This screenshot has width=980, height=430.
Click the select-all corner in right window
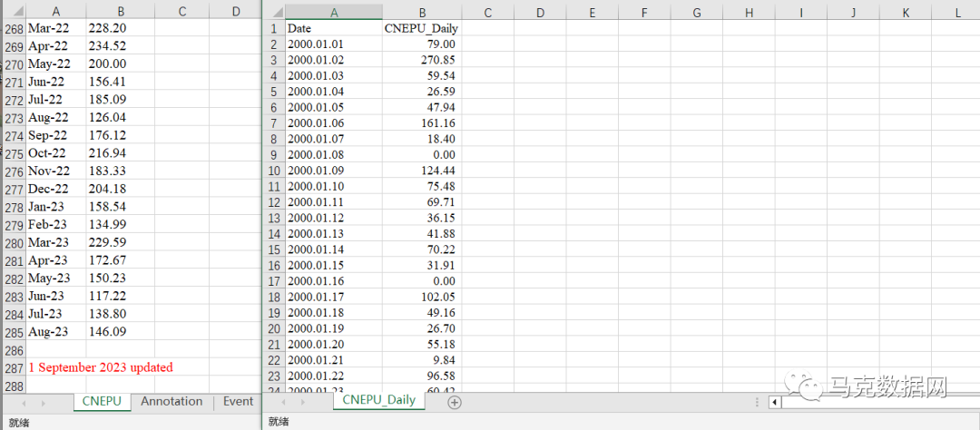[276, 12]
